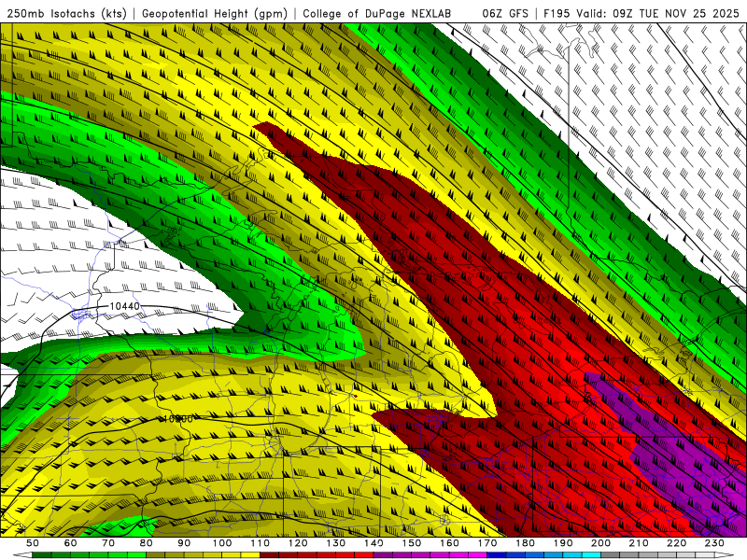The width and height of the screenshot is (747, 560).
Task: Click the 'F195' forecast hour label
Action: click(557, 13)
